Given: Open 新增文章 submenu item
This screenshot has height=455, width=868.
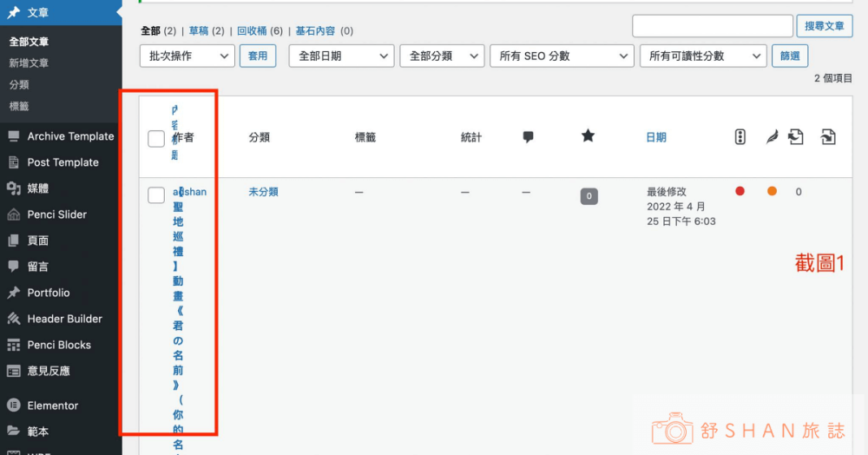Looking at the screenshot, I should (x=29, y=63).
